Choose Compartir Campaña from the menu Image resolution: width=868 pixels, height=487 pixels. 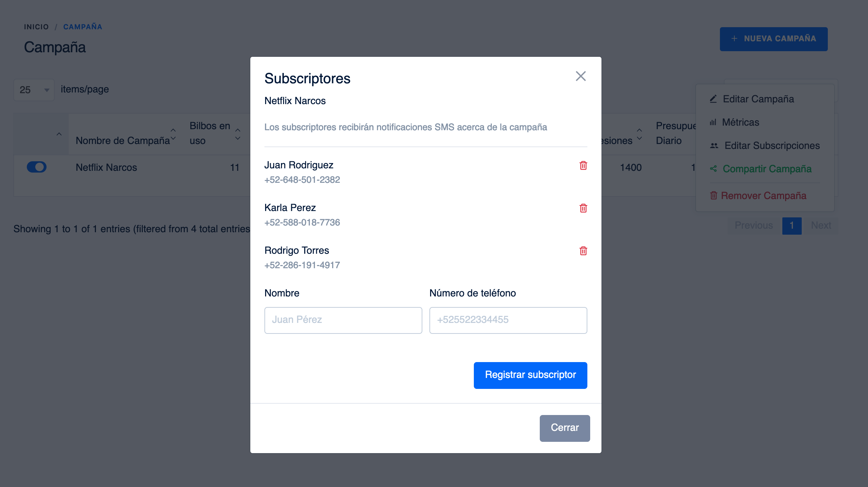point(767,169)
